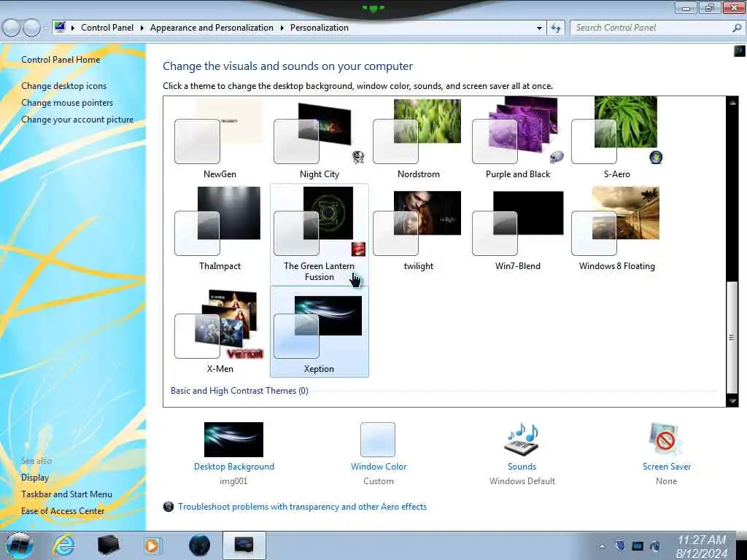Click the Personalization breadcrumb
This screenshot has height=560, width=747.
coord(320,28)
